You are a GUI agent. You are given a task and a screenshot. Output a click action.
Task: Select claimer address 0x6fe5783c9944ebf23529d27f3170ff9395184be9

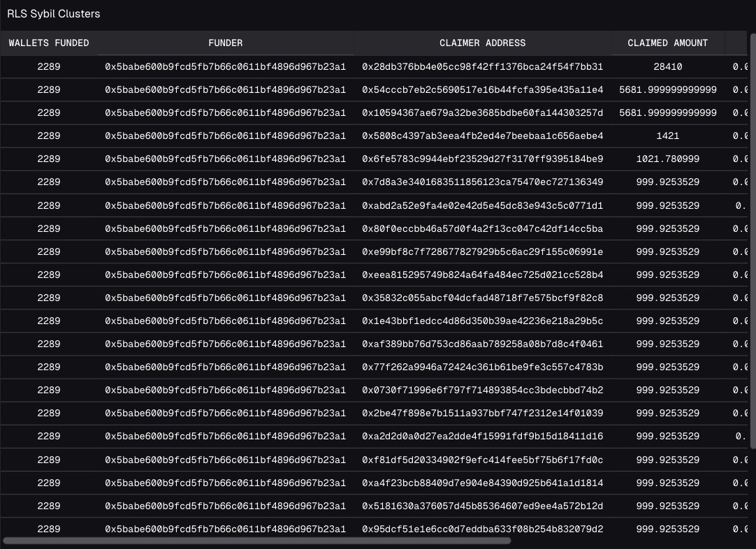pyautogui.click(x=482, y=159)
